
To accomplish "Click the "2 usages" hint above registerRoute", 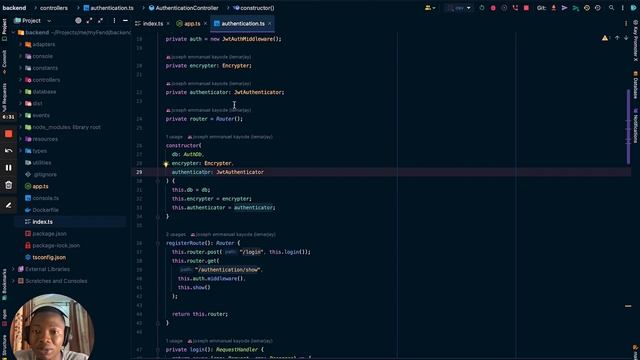I will tap(176, 234).
